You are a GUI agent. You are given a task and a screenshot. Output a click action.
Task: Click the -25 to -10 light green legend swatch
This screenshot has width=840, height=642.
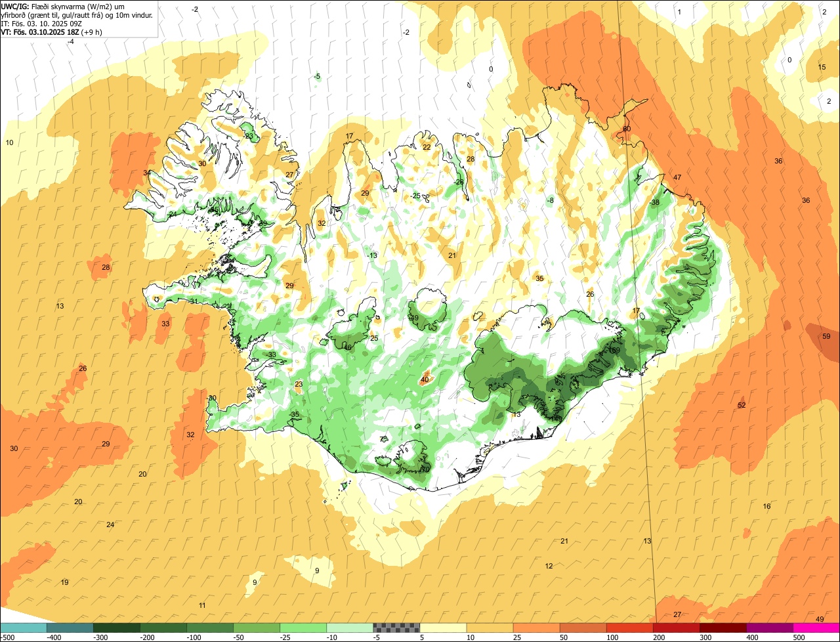click(303, 628)
